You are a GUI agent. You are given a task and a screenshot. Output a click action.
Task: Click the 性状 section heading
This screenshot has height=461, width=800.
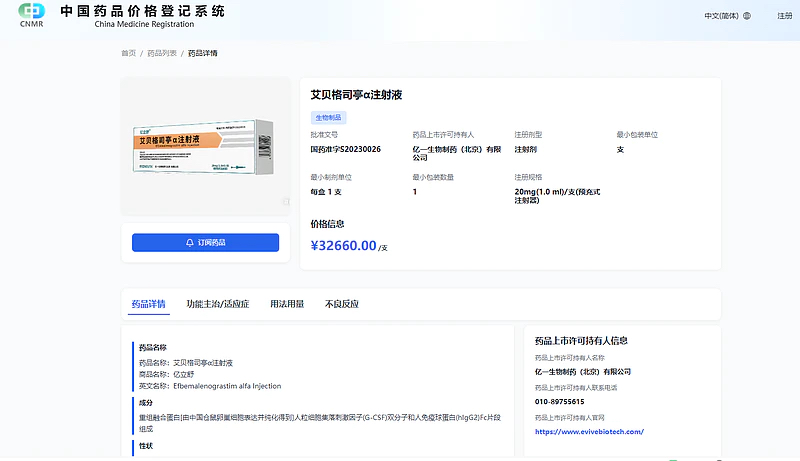(146, 446)
